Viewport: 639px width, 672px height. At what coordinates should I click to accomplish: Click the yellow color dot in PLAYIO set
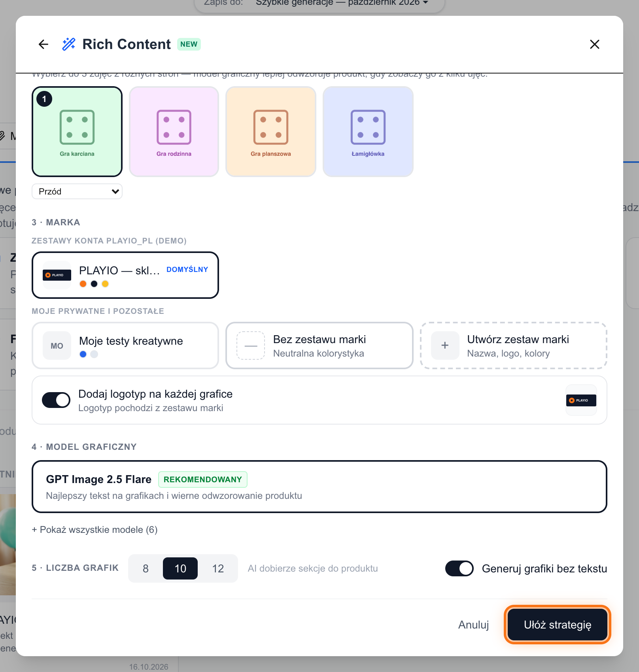(105, 284)
